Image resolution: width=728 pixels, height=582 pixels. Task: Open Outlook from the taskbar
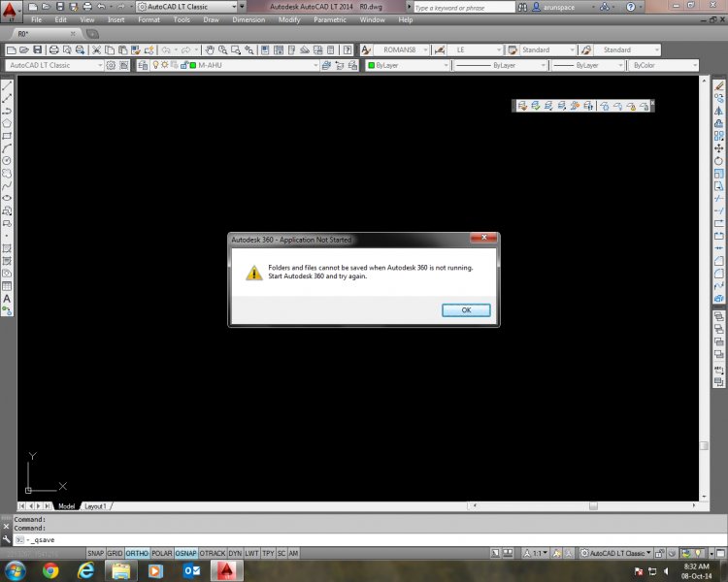191,570
